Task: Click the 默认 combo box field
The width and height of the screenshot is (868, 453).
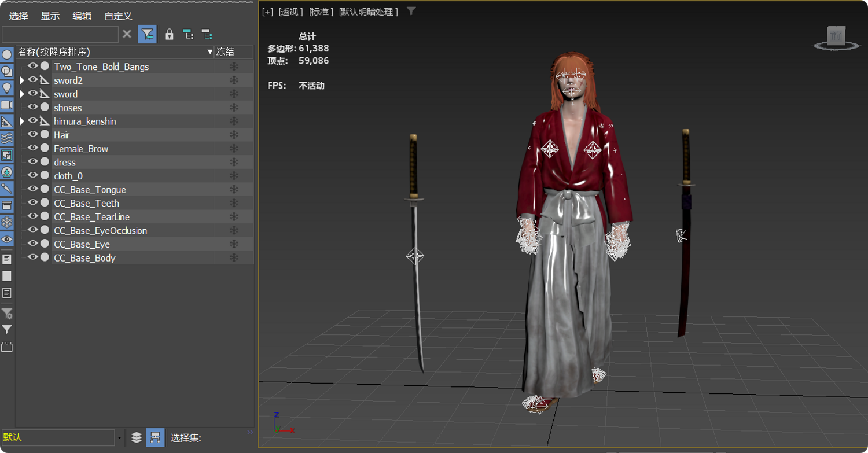Action: 58,438
